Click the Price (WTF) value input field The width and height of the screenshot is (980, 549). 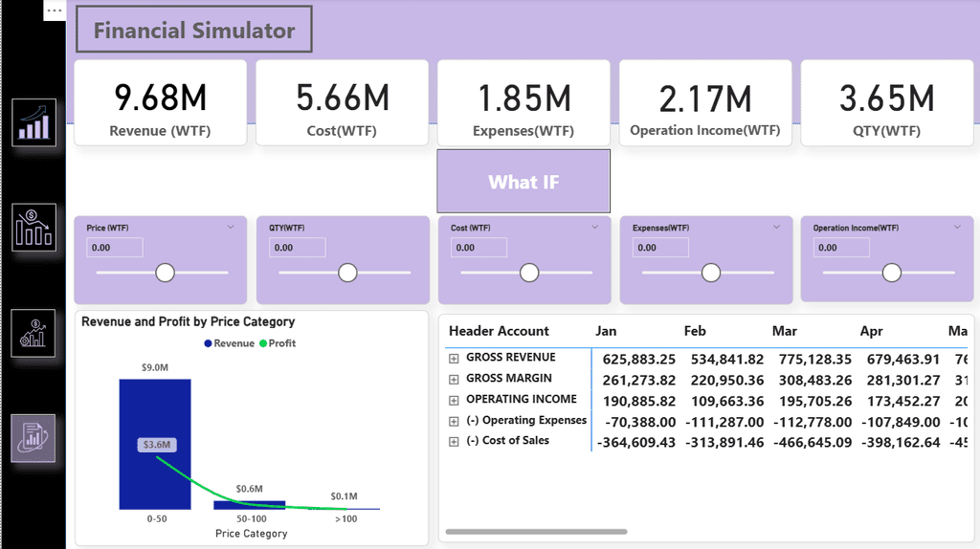[114, 248]
